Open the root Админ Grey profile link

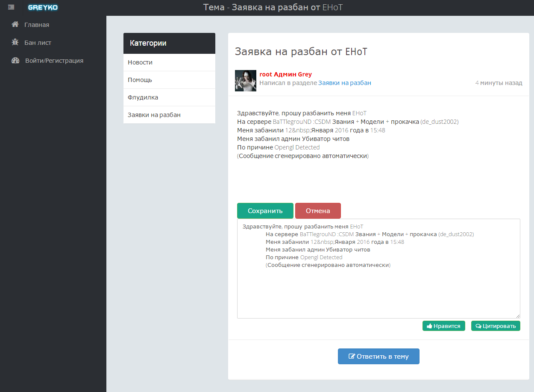click(285, 74)
